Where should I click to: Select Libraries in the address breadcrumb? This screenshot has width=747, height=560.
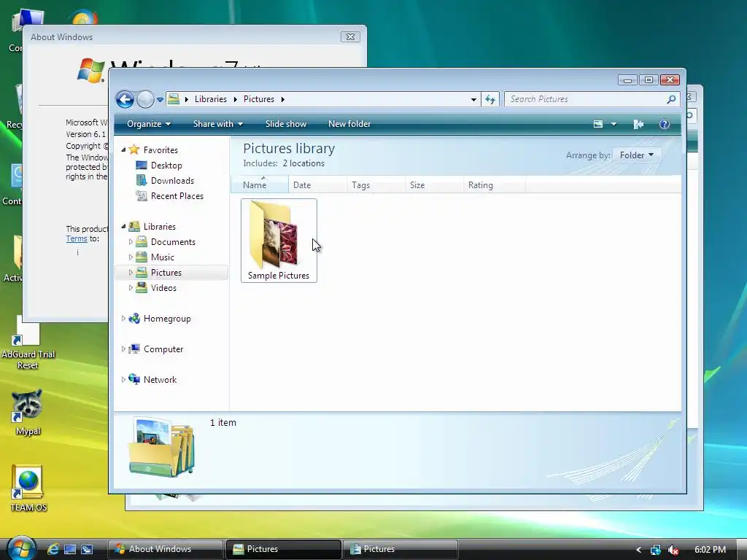[211, 99]
